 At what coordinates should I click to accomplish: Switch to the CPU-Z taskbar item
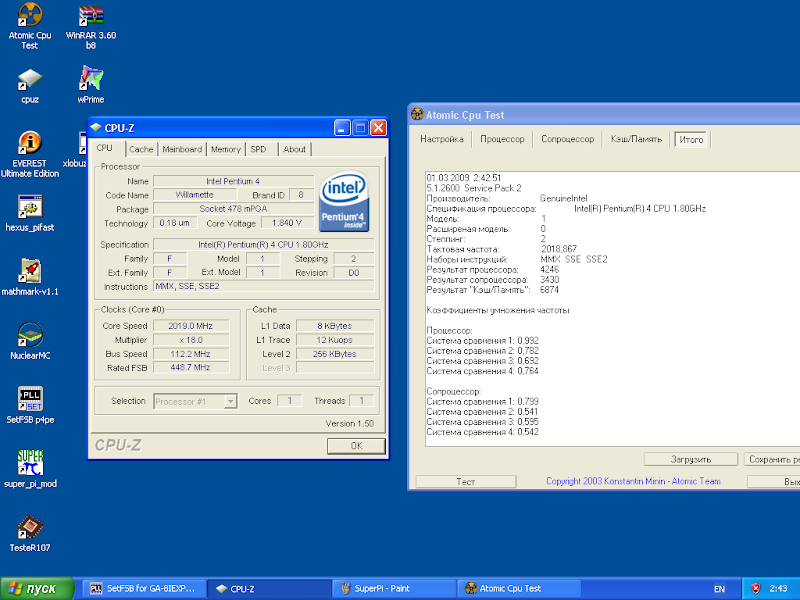[270, 588]
